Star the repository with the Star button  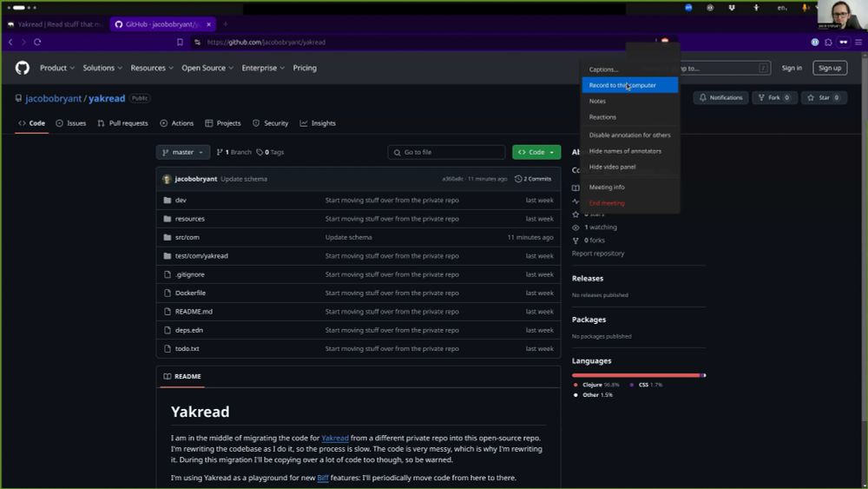[824, 98]
